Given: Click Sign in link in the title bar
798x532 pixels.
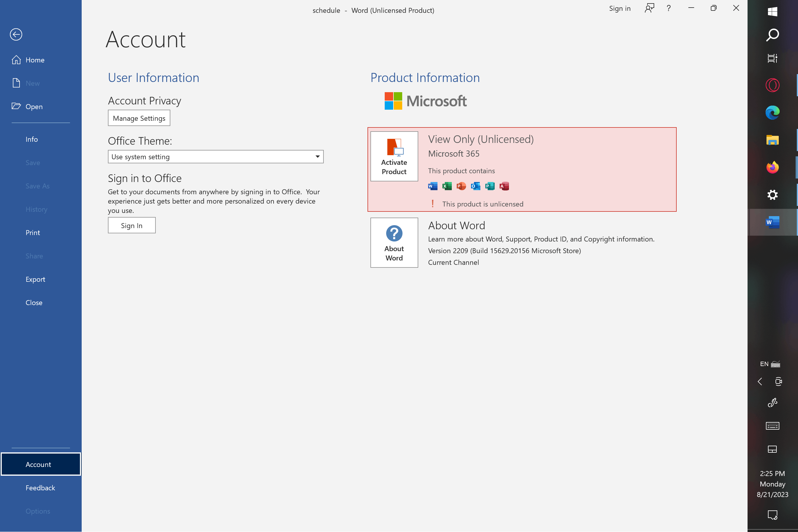Looking at the screenshot, I should [x=619, y=8].
